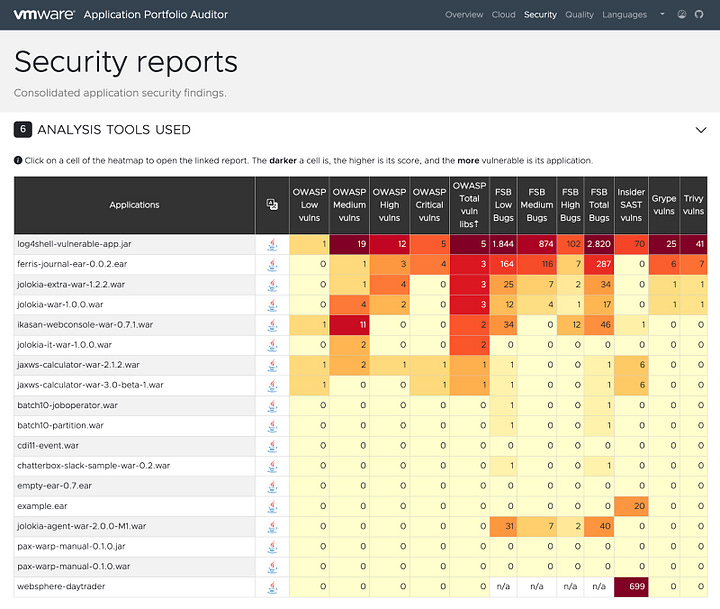This screenshot has width=720, height=609.
Task: Sort by Grype vulns column
Action: tap(664, 205)
